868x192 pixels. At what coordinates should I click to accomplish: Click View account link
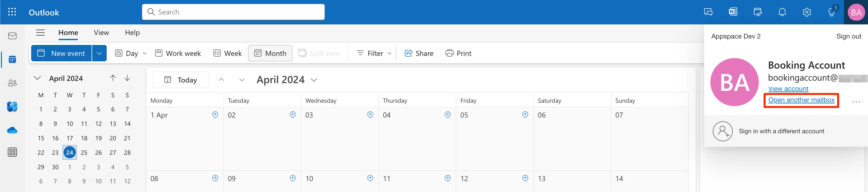point(788,89)
